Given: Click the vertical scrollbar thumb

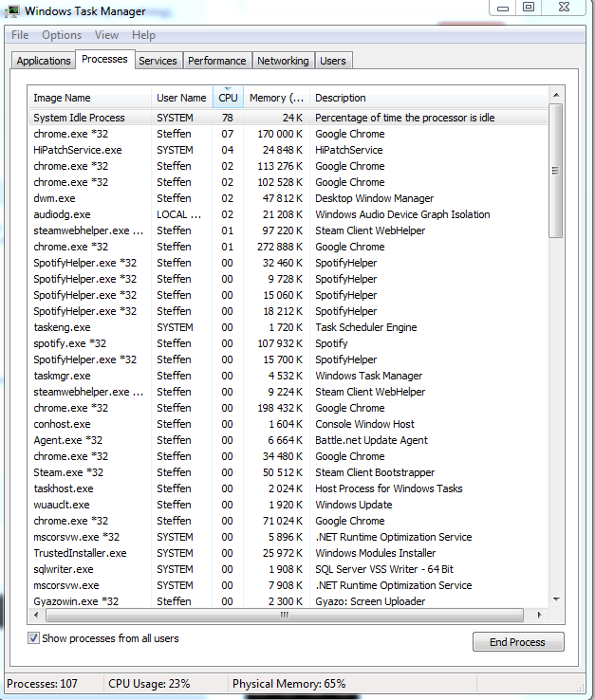Looking at the screenshot, I should point(556,171).
